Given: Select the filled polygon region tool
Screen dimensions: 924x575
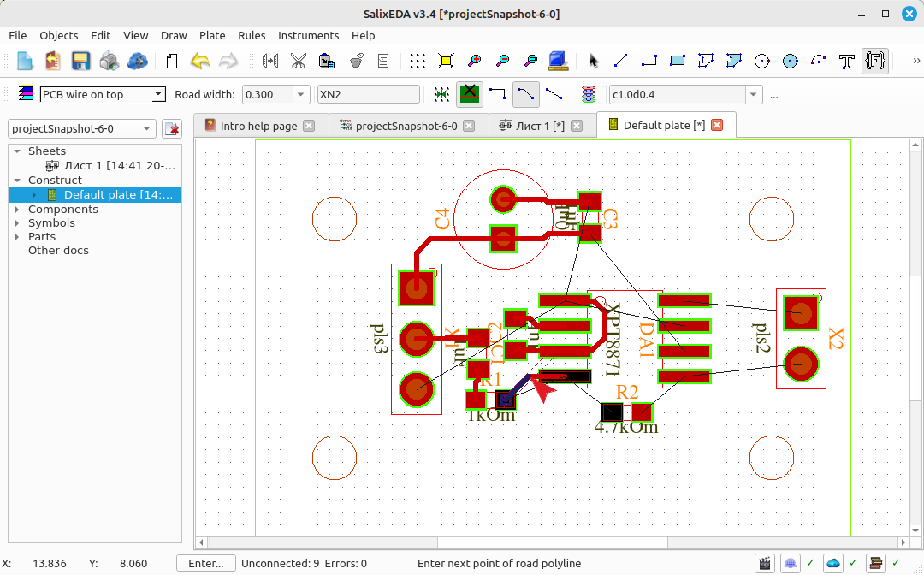Looking at the screenshot, I should 734,61.
